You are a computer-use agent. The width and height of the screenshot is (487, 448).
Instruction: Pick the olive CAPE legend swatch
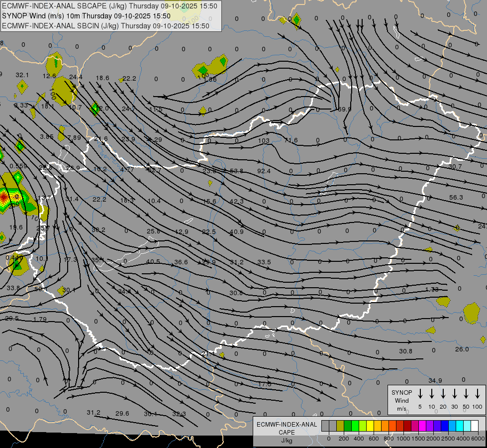tap(340, 426)
